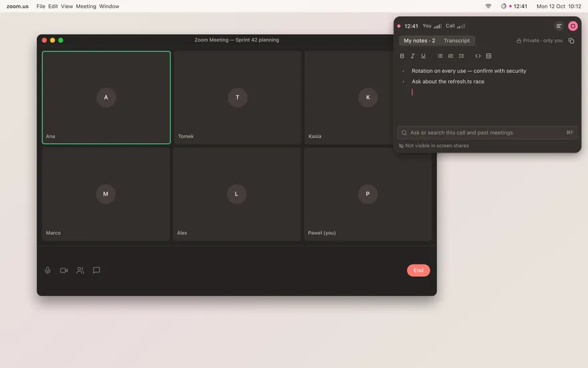Image resolution: width=588 pixels, height=368 pixels.
Task: Click the Ask or search this call field
Action: [x=486, y=132]
